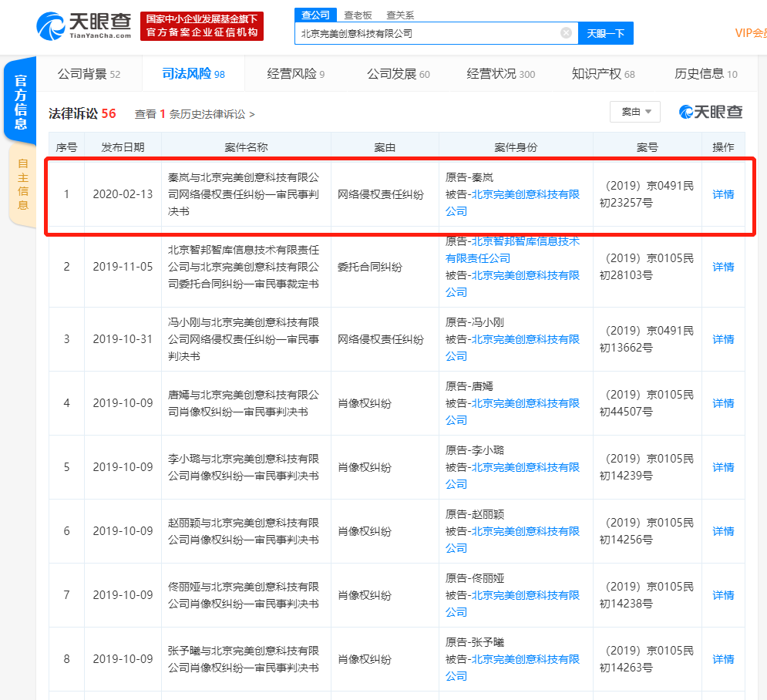Click the 天眼一下 search button
This screenshot has height=700, width=767.
click(x=606, y=33)
